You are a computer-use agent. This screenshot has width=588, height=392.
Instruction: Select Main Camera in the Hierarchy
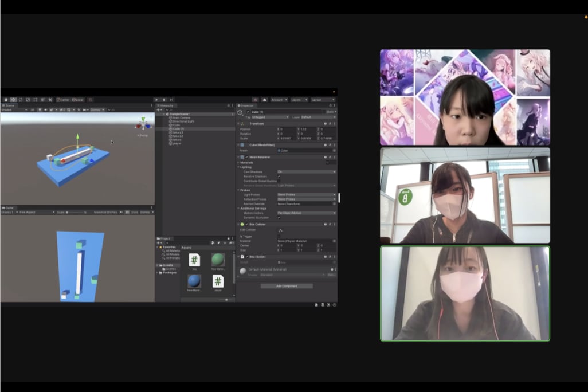click(x=181, y=117)
